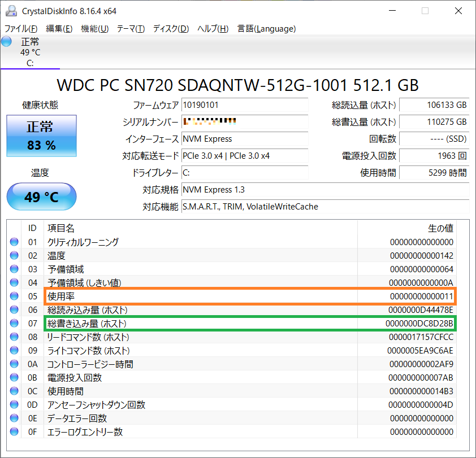Click status orb for ID 0B 電源投入回数 row
This screenshot has width=476, height=458.
click(14, 377)
